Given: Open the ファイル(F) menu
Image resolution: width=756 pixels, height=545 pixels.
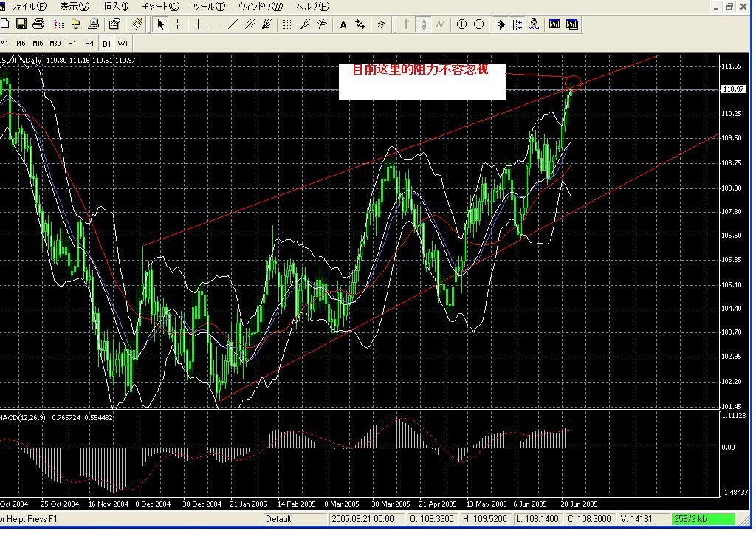Looking at the screenshot, I should 27,7.
